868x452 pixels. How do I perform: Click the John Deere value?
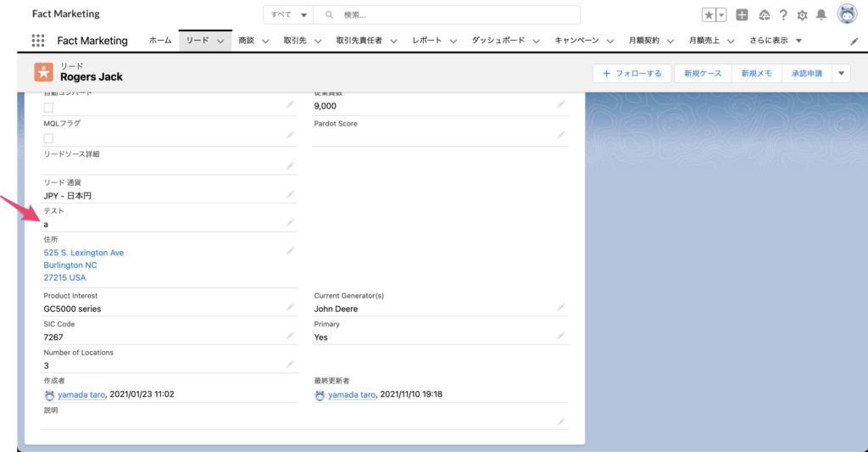pos(336,309)
